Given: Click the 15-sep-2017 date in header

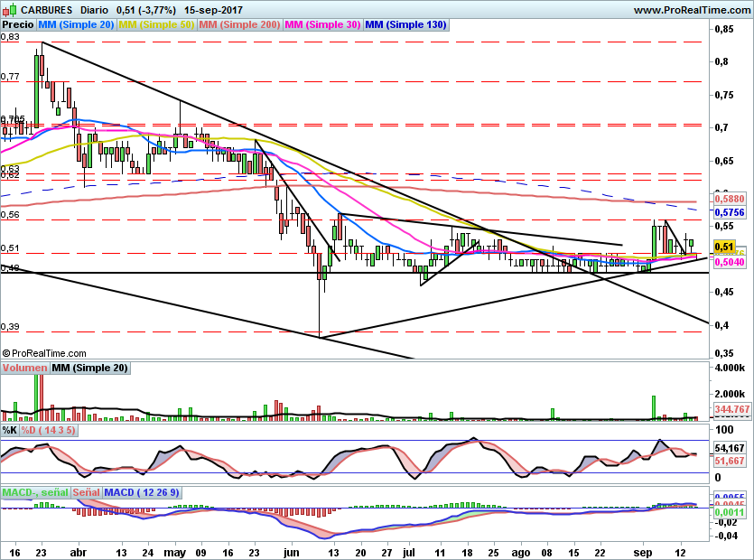Looking at the screenshot, I should coord(213,10).
